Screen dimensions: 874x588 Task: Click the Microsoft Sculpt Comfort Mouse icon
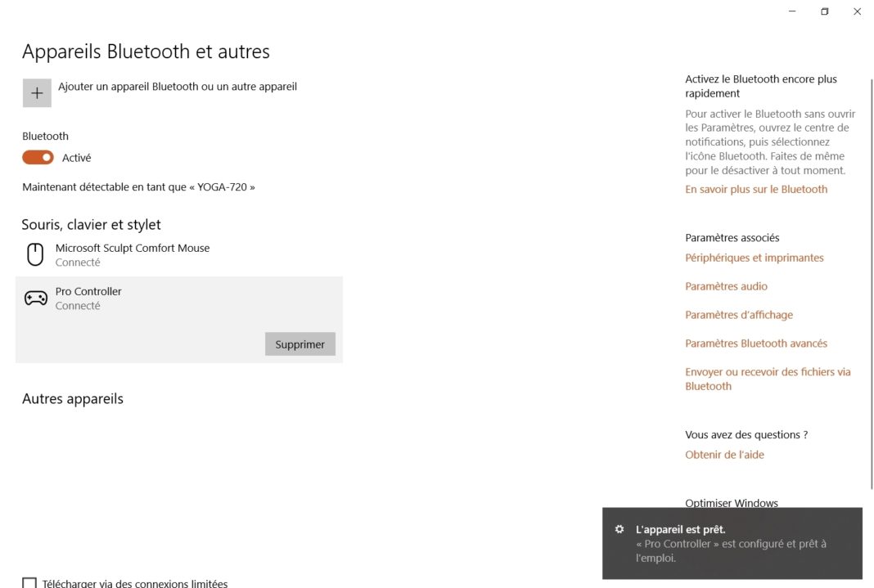tap(35, 254)
